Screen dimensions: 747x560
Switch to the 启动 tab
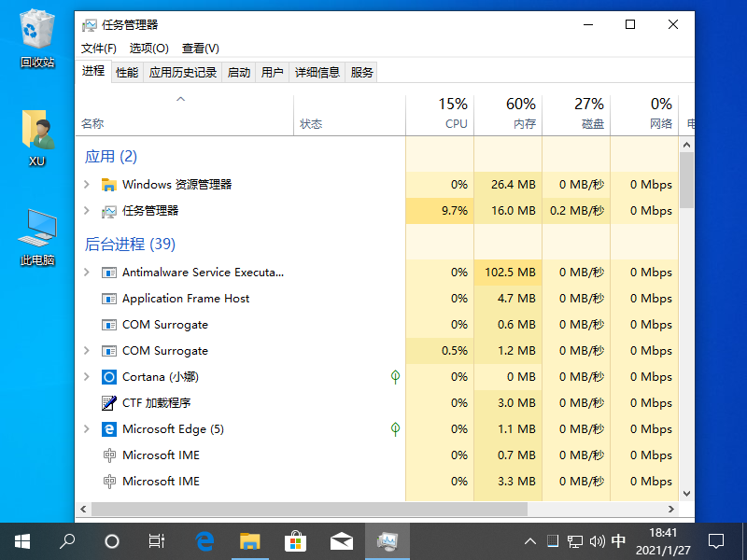coord(239,73)
